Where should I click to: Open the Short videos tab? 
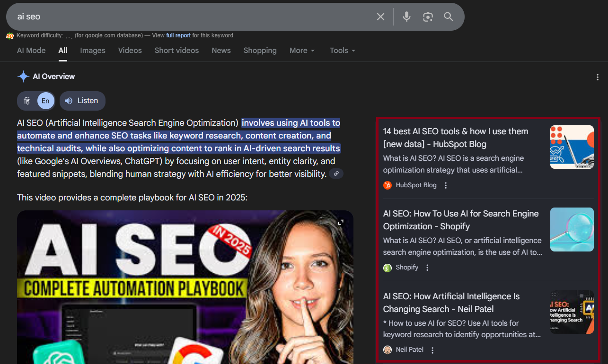tap(176, 51)
